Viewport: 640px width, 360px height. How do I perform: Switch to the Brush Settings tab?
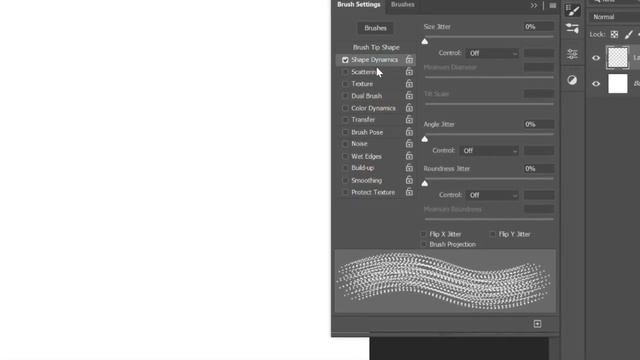(x=359, y=4)
